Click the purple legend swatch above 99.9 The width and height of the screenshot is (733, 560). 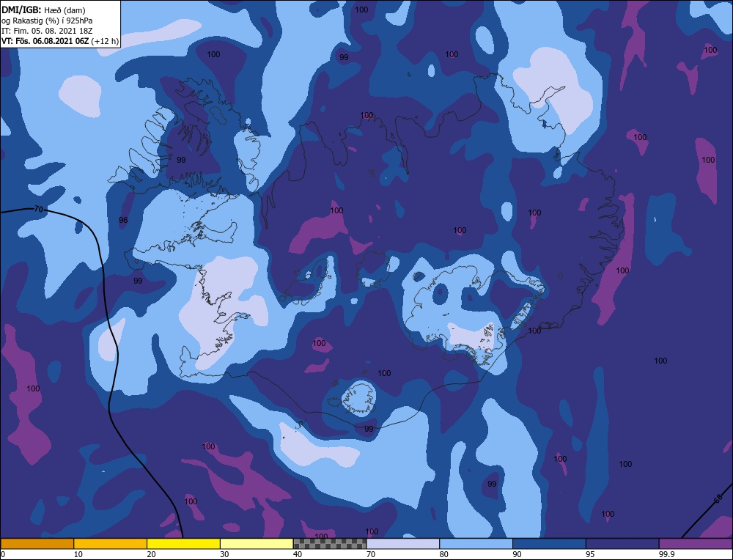[x=696, y=543]
